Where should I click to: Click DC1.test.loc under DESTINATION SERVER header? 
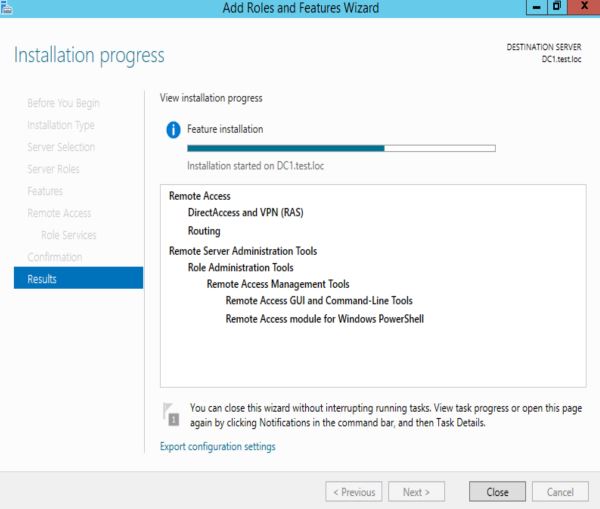click(561, 59)
